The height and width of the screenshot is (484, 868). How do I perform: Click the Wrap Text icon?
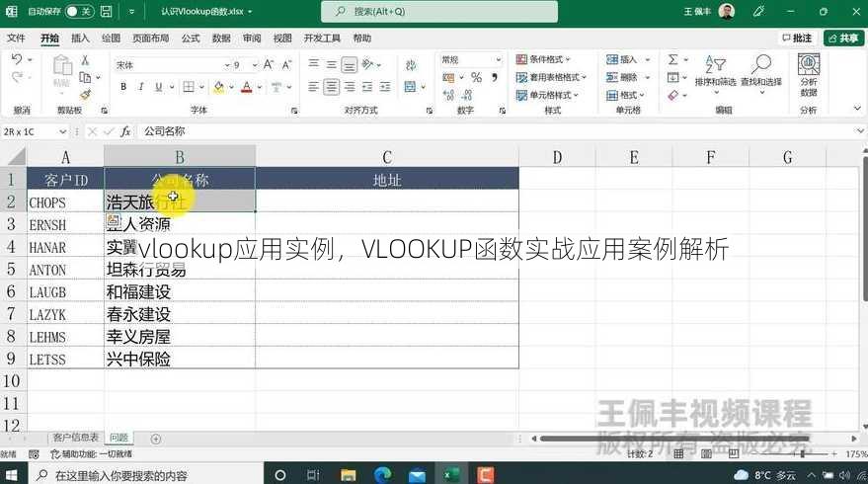click(411, 65)
